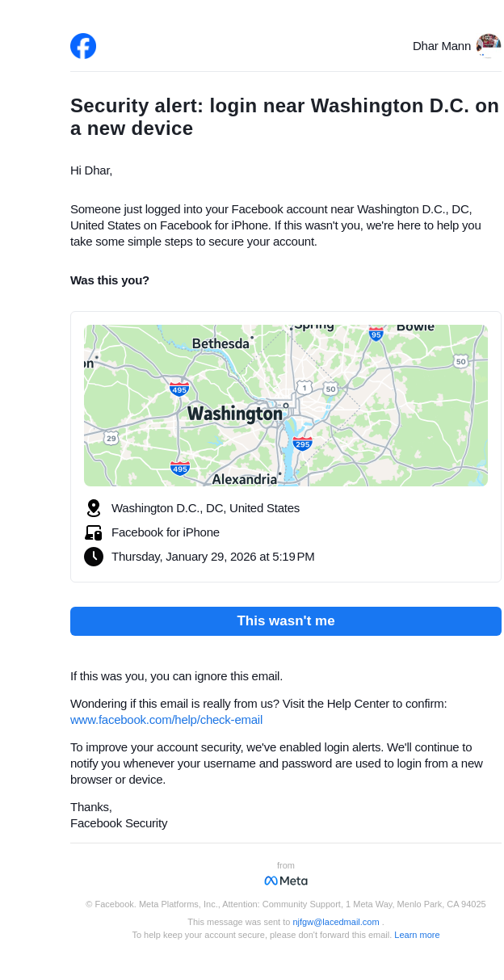Click the security alert heading
This screenshot has height=980, width=504.
click(284, 117)
